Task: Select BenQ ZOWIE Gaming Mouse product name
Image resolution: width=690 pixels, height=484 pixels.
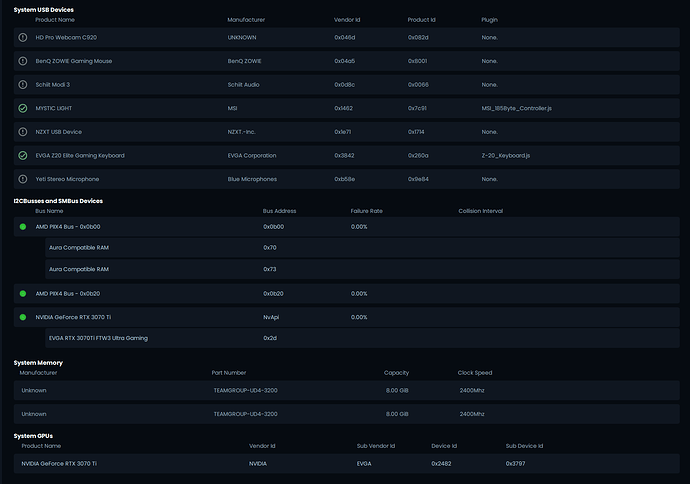Action: pos(73,61)
